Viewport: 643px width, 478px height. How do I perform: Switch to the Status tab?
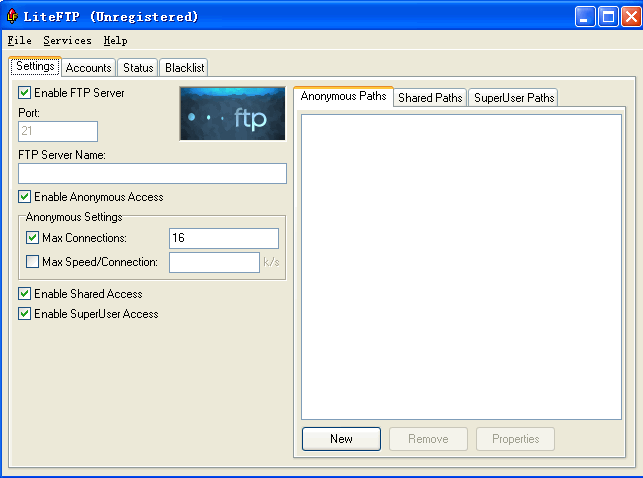[138, 68]
